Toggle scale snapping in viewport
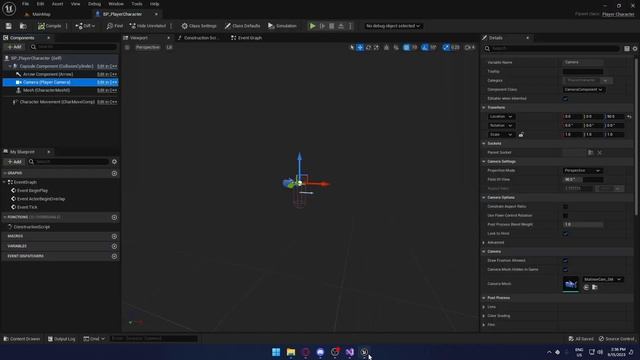 446,47
